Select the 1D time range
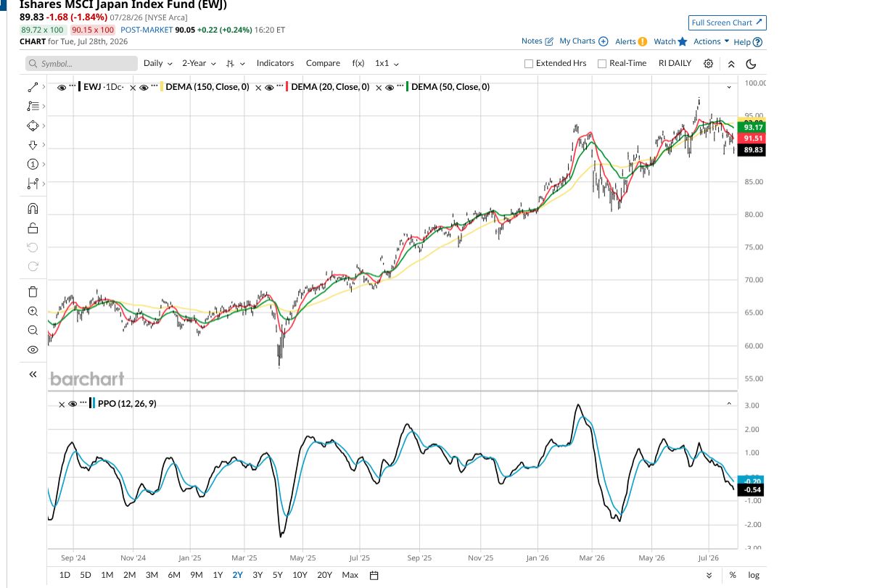The height and width of the screenshot is (588, 877). (x=65, y=575)
